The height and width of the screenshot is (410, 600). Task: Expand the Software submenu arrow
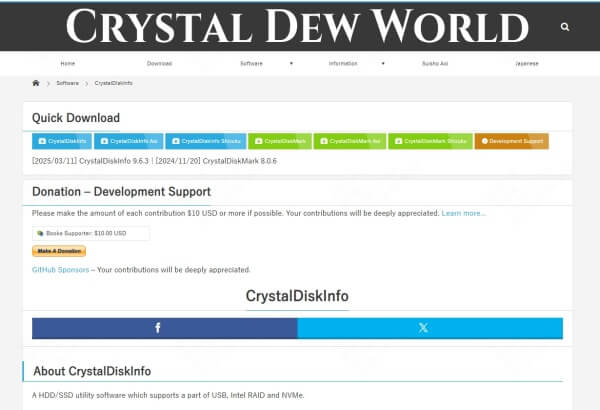pos(291,64)
